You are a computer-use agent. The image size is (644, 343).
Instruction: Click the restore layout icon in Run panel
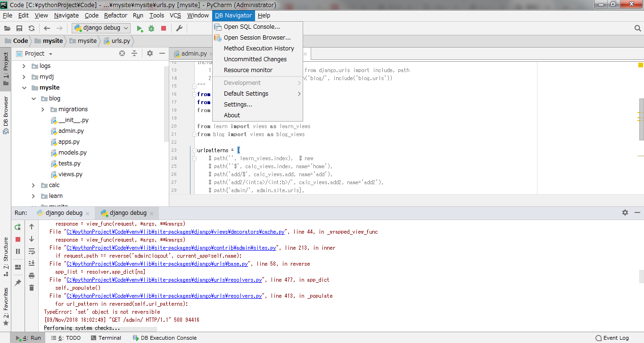point(18,267)
